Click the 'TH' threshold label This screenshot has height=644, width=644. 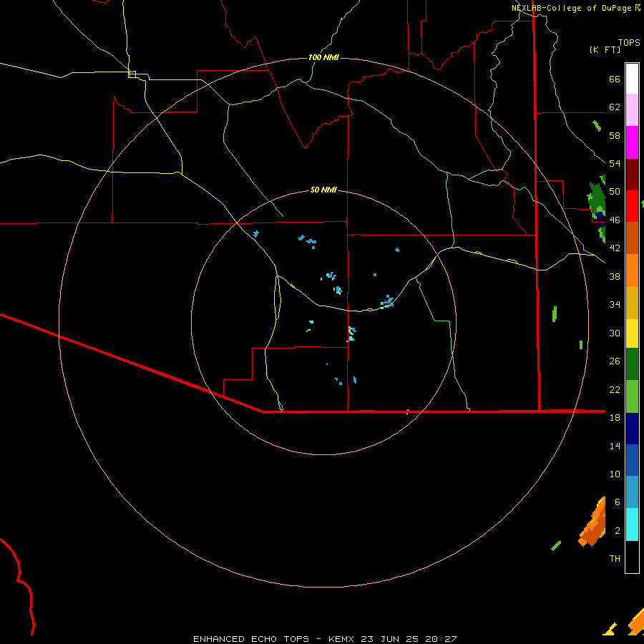click(615, 559)
